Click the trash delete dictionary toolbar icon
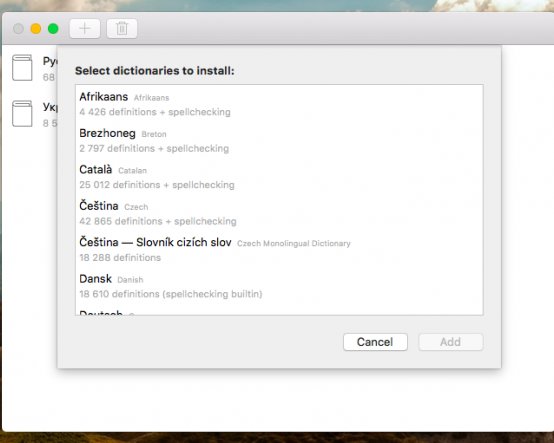Image resolution: width=554 pixels, height=443 pixels. click(x=122, y=28)
